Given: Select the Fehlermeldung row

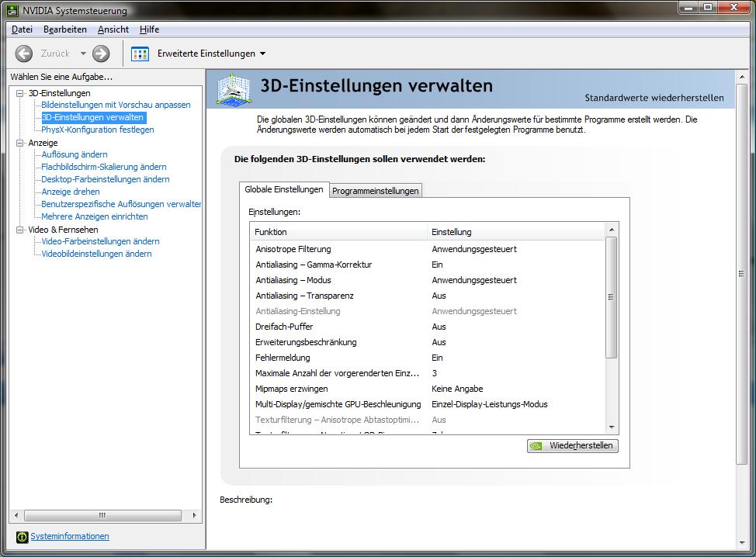Looking at the screenshot, I should coord(427,358).
